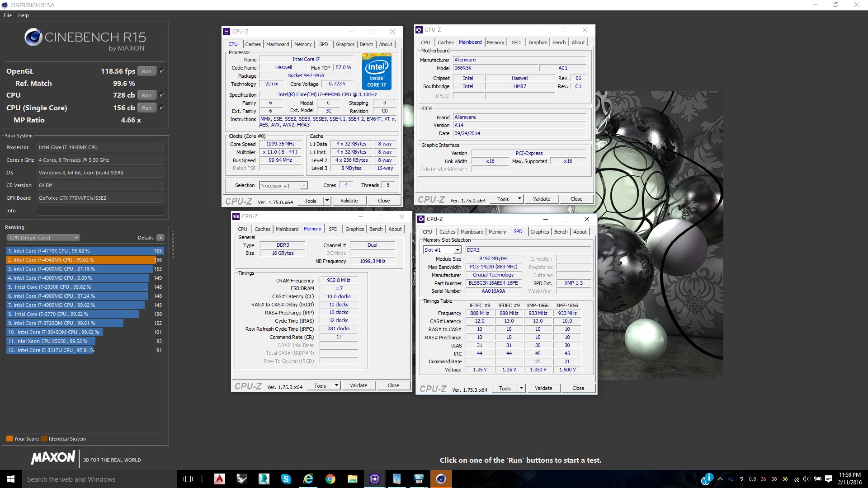Click Tools button in the SPD window
868x488 pixels.
tap(505, 388)
